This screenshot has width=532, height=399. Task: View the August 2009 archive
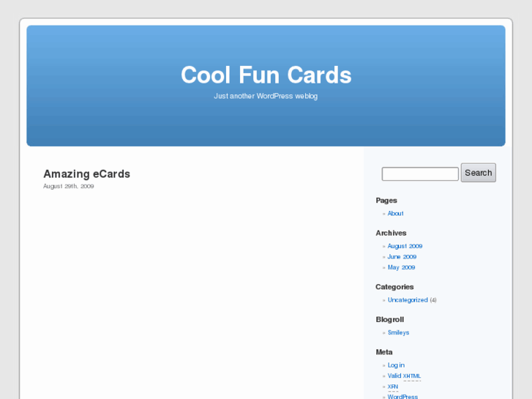(405, 246)
